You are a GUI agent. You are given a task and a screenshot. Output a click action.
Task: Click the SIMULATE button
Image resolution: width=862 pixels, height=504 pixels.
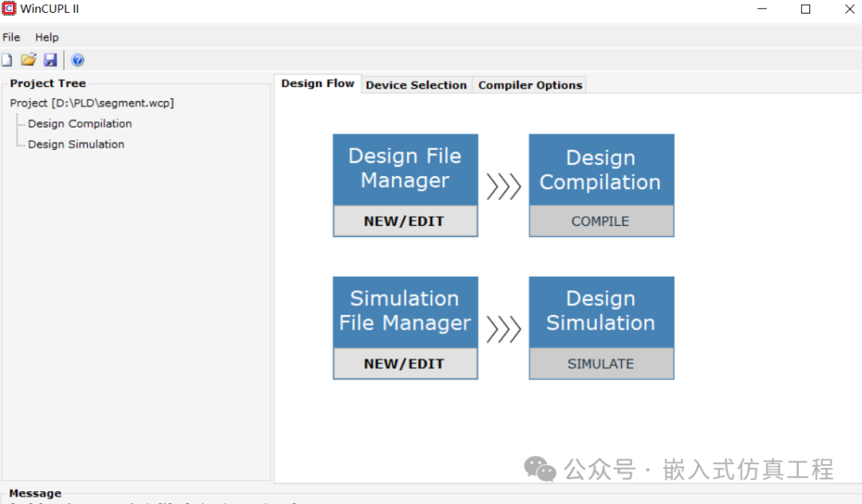[x=601, y=364]
